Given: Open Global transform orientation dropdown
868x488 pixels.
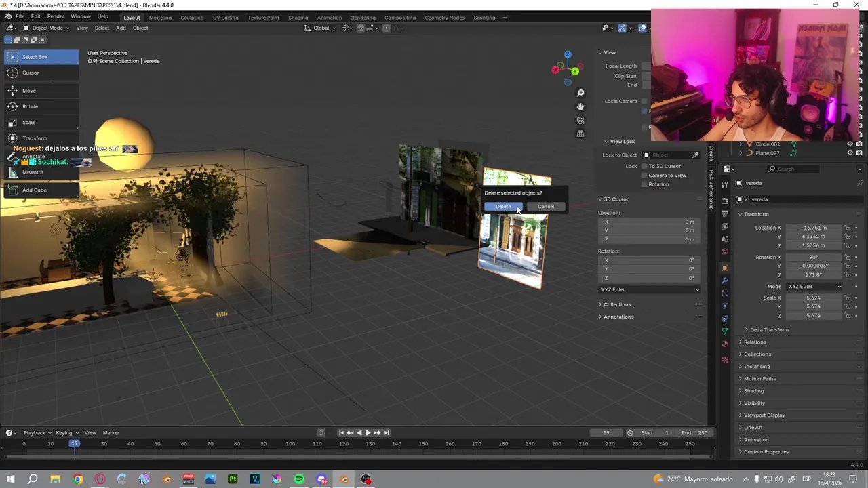Looking at the screenshot, I should pos(320,28).
